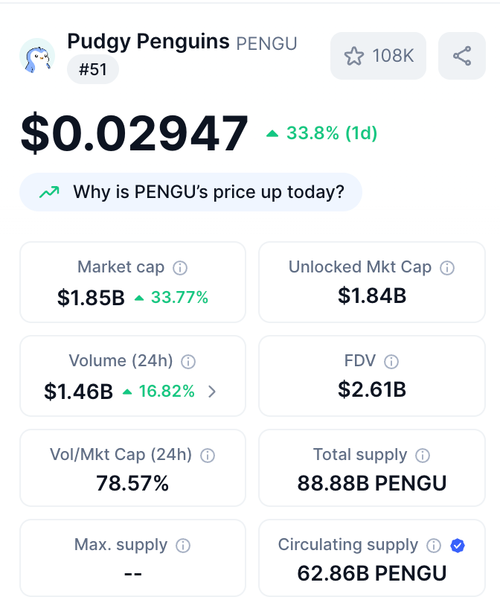The width and height of the screenshot is (500, 597).
Task: Click Circulating supply info icon
Action: (x=434, y=546)
